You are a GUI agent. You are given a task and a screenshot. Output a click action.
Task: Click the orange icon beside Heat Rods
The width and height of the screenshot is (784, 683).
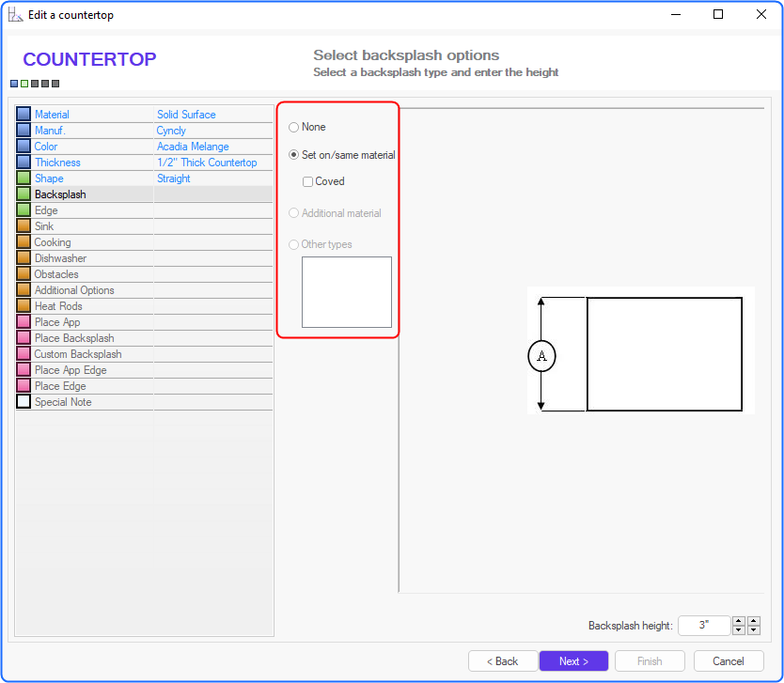[x=23, y=306]
